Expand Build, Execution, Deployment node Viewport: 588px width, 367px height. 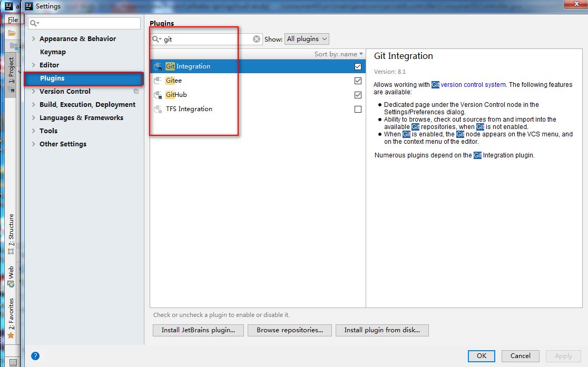(34, 104)
